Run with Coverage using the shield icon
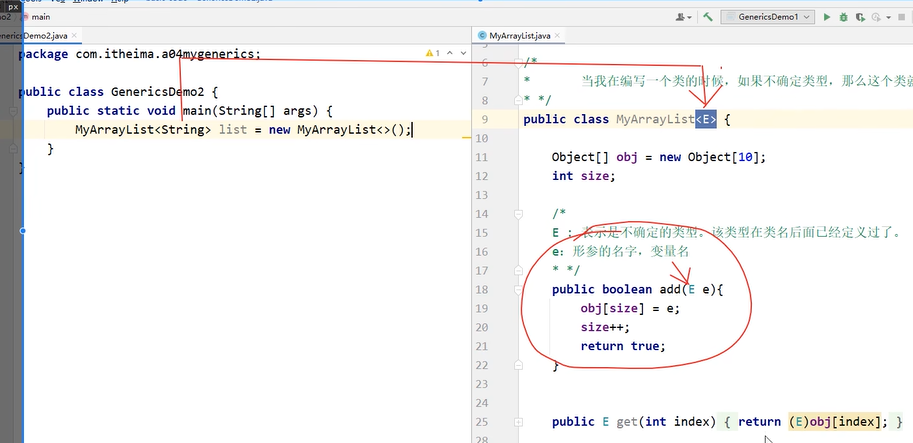This screenshot has width=913, height=443. [x=859, y=17]
